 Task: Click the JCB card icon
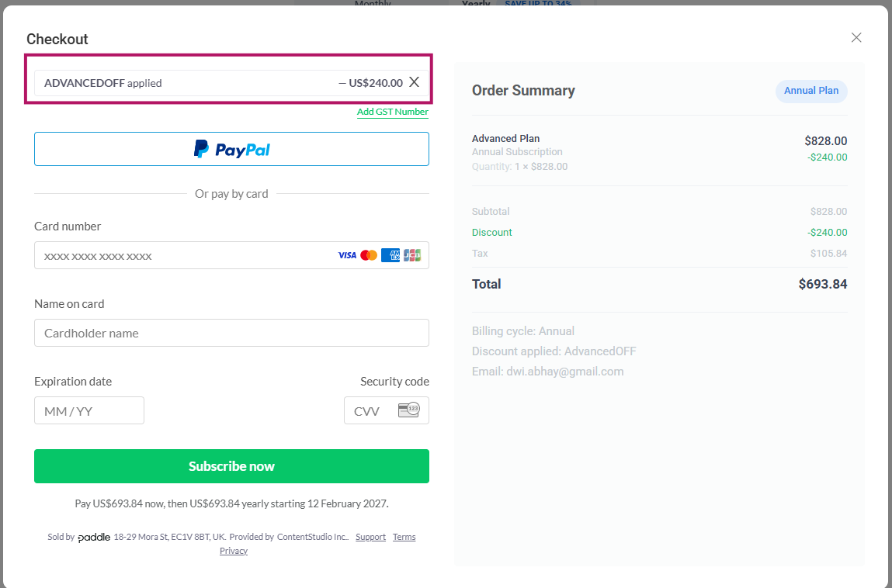411,254
